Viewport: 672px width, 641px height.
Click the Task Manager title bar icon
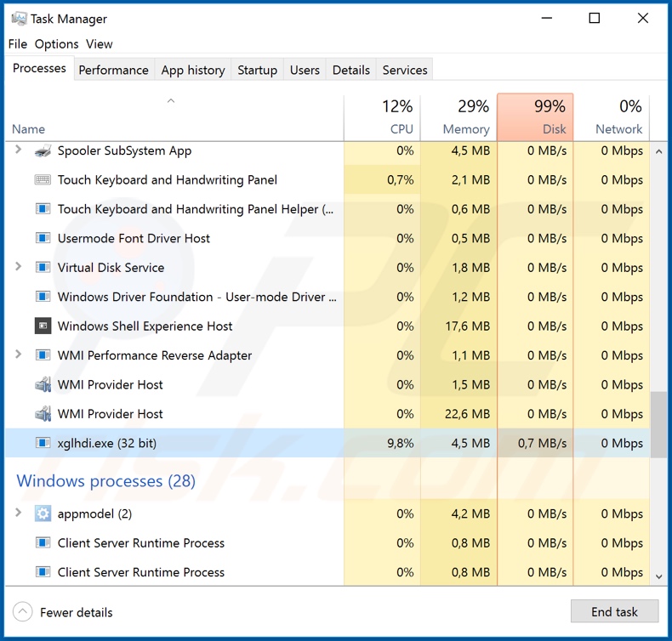19,18
